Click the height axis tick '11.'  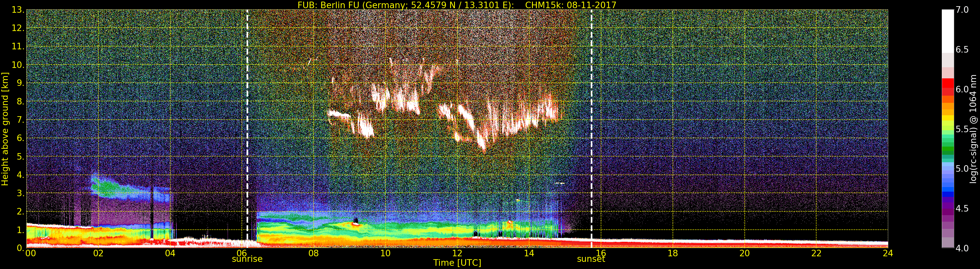(x=18, y=46)
